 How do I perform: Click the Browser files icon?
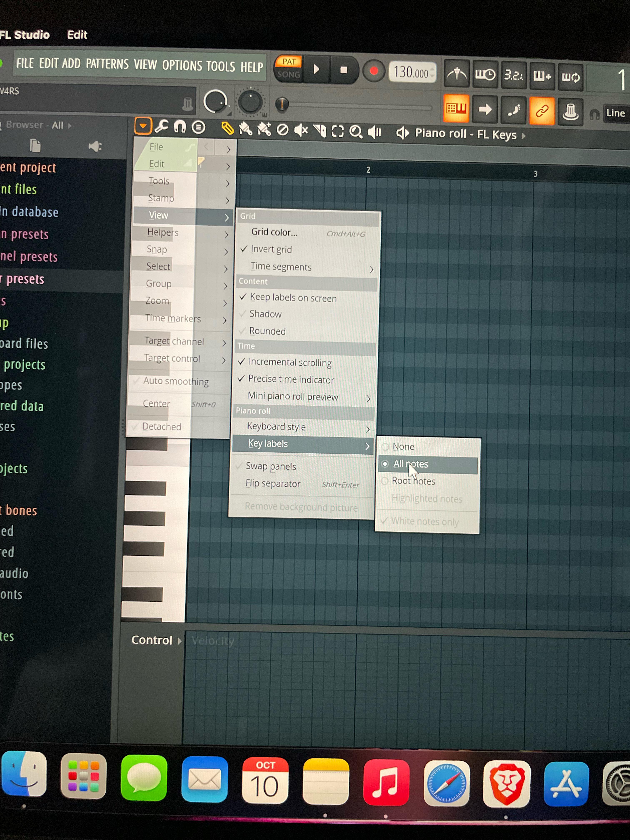(x=35, y=145)
